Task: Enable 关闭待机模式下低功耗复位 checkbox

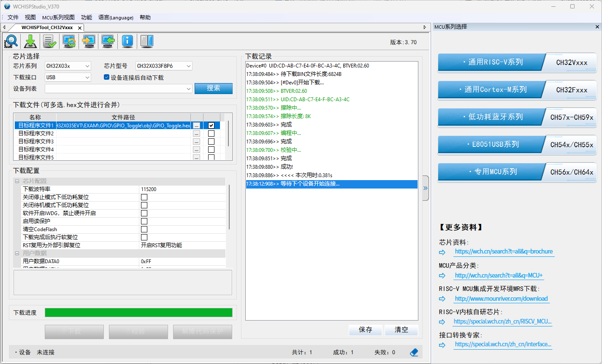Action: coord(144,205)
